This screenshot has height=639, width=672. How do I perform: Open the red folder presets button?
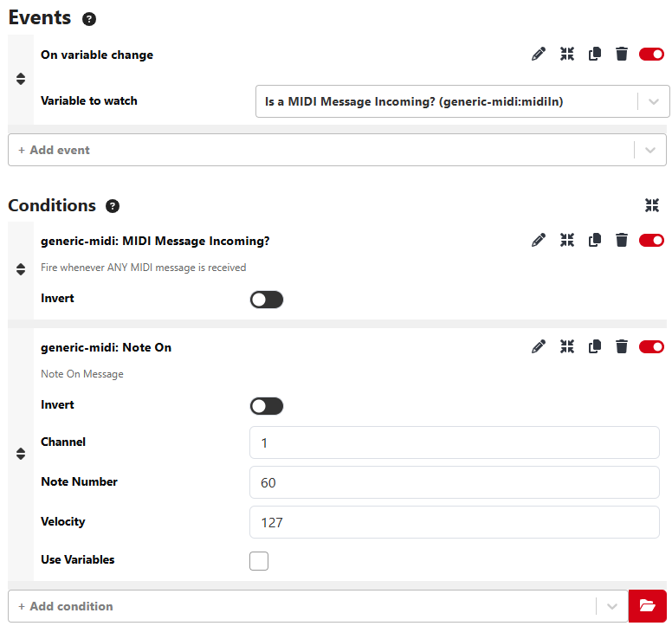[x=647, y=605]
